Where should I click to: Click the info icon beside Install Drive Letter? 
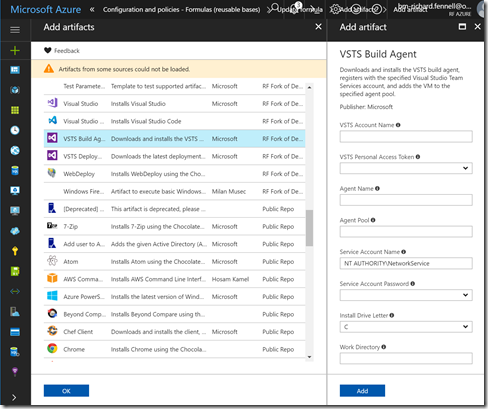392,315
